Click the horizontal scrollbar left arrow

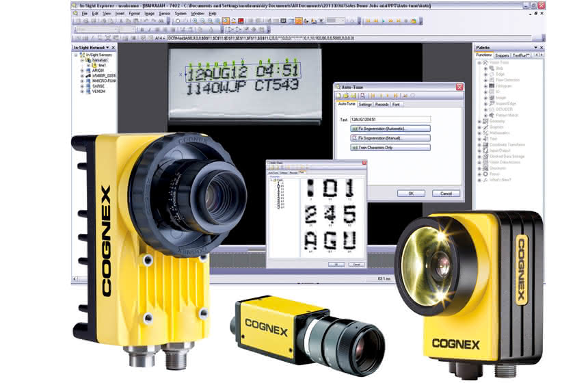pyautogui.click(x=75, y=279)
